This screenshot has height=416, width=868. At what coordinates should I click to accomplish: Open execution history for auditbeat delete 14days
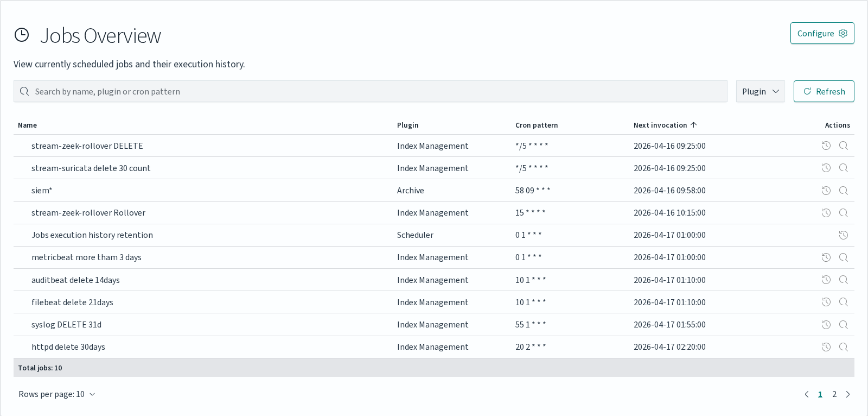point(826,280)
